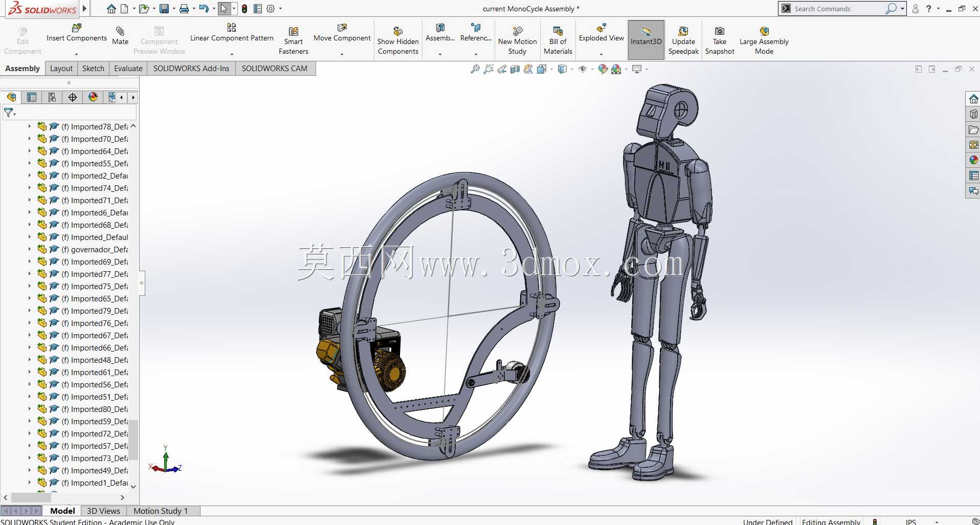
Task: Select Take Snapshot icon
Action: pos(720,40)
